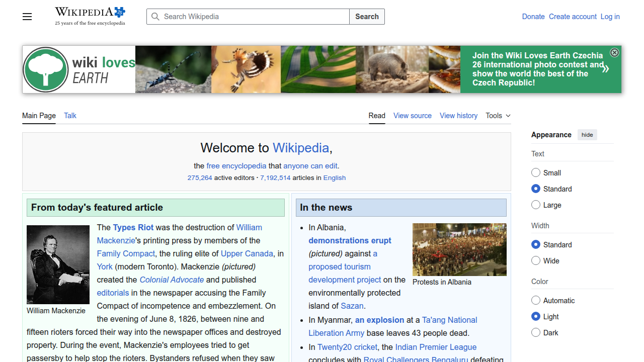644x362 pixels.
Task: Switch to the Main Page tab
Action: pos(39,116)
